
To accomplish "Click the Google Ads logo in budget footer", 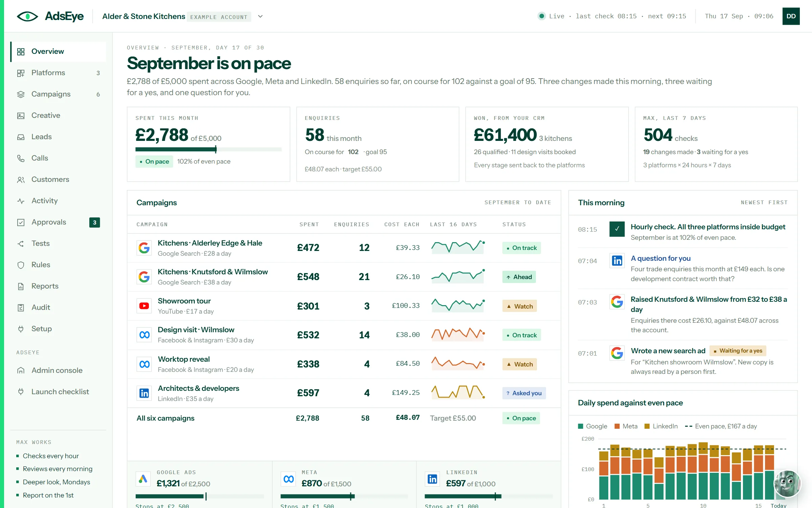I will click(x=143, y=479).
